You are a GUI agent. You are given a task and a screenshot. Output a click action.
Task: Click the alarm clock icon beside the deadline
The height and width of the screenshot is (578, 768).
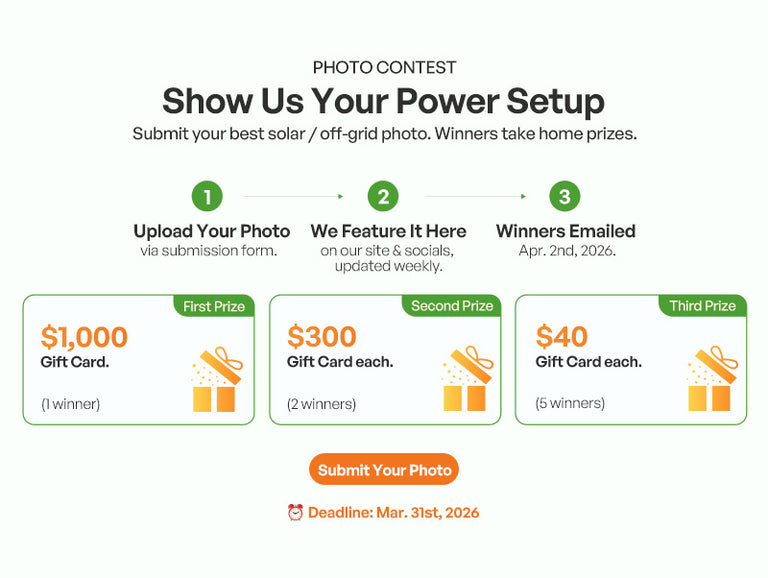click(x=295, y=513)
